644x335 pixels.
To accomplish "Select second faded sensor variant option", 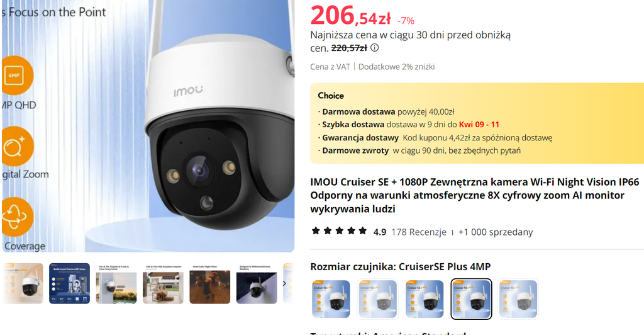I will tap(378, 299).
